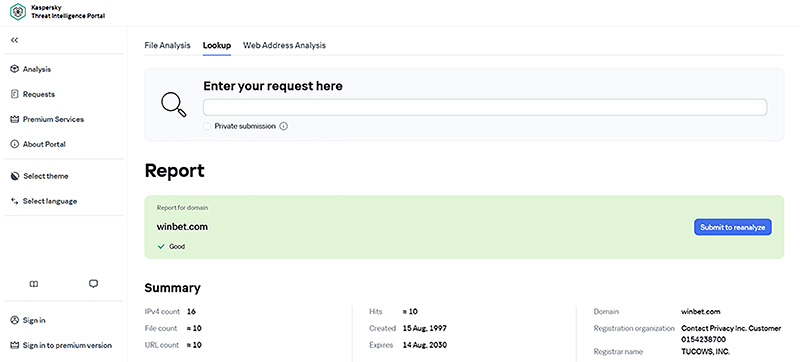
Task: Click the Enter your request here heading
Action: pos(273,86)
